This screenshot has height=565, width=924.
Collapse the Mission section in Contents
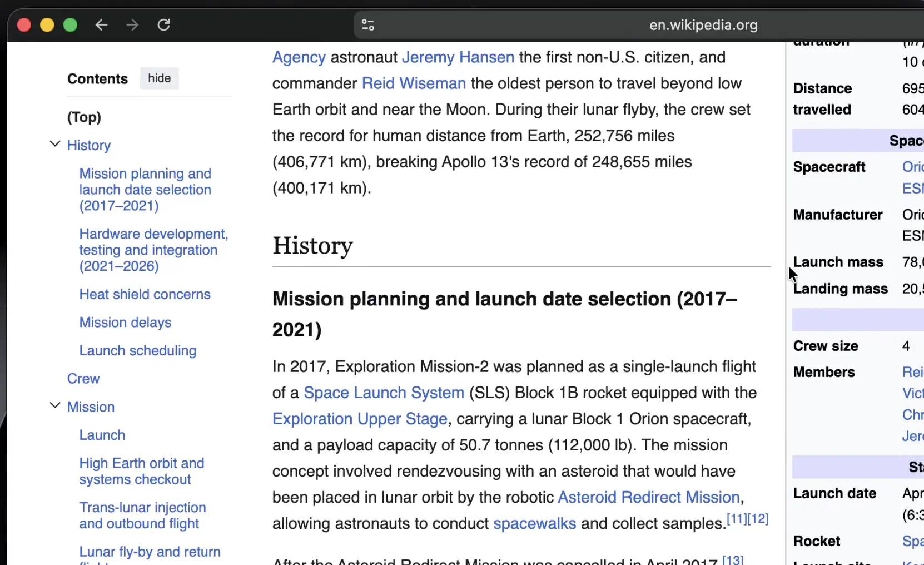click(54, 405)
